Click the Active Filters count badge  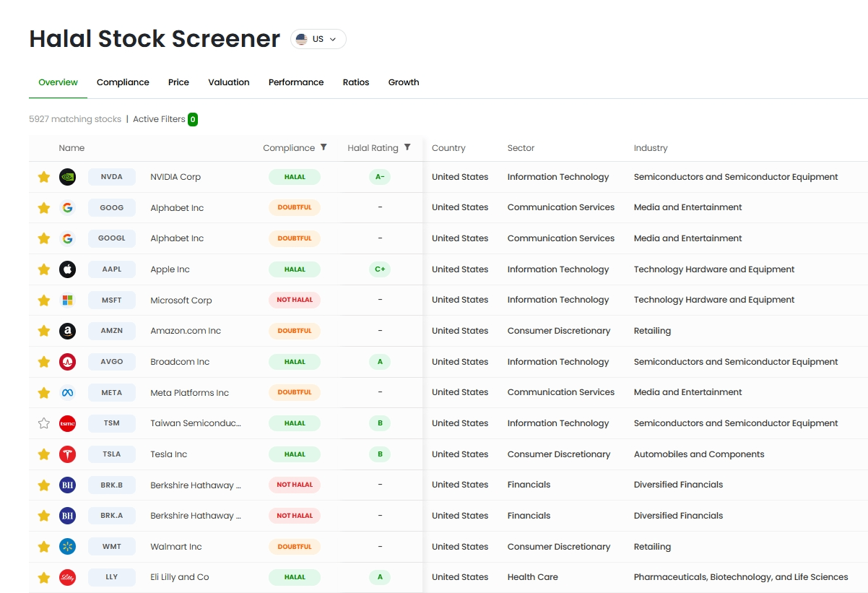[x=193, y=119]
